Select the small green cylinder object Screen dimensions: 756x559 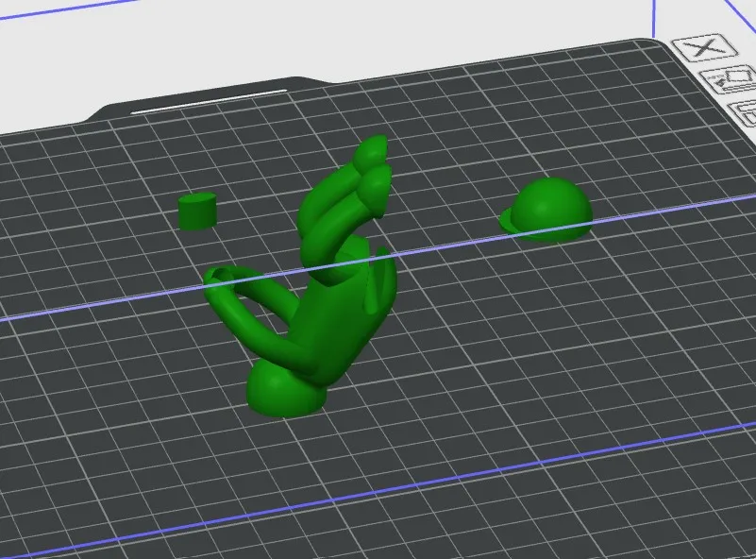(x=197, y=212)
